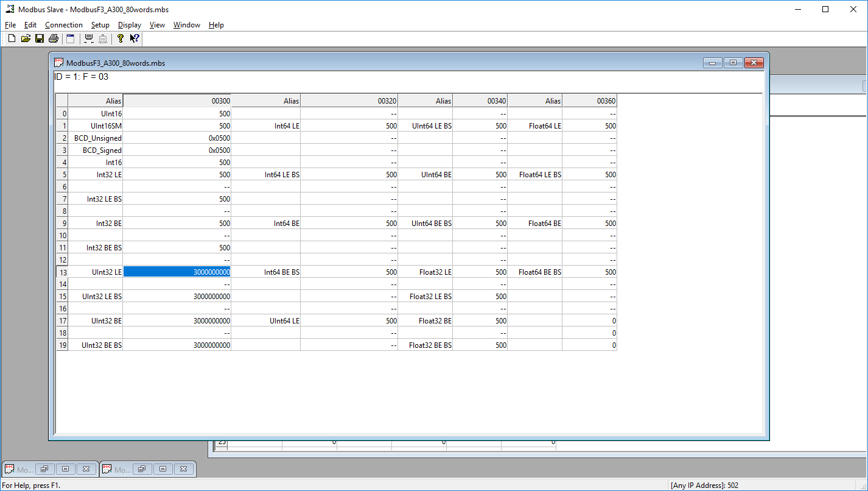The image size is (868, 491).
Task: Open the Window menu
Action: coord(187,25)
